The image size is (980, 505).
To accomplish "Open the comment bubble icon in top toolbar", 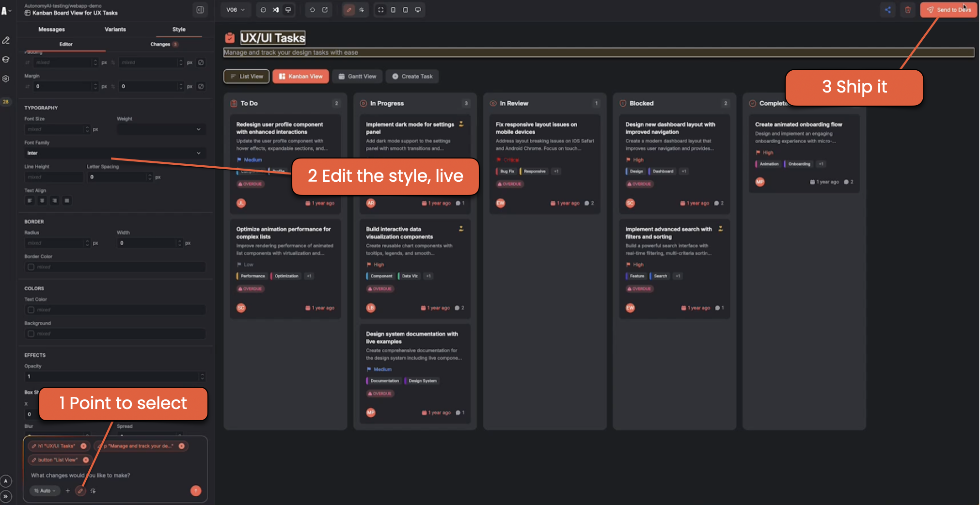I will (263, 10).
